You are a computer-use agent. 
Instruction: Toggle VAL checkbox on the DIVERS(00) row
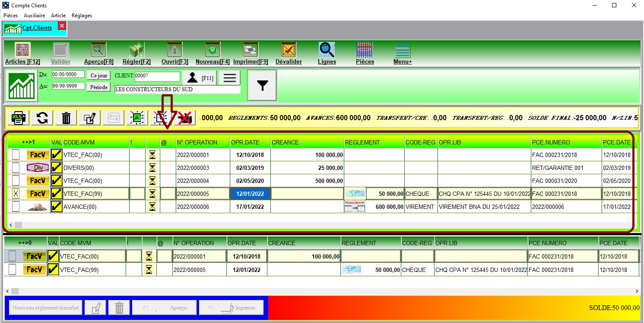point(56,167)
